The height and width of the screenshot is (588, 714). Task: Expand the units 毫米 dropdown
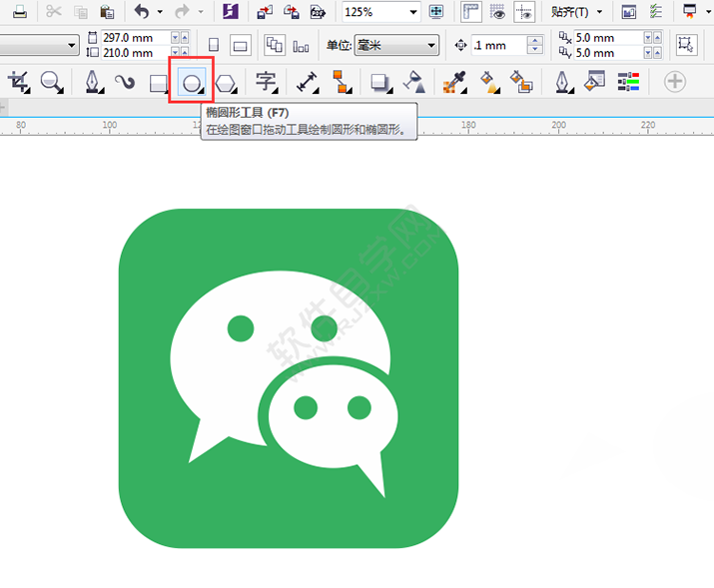431,45
